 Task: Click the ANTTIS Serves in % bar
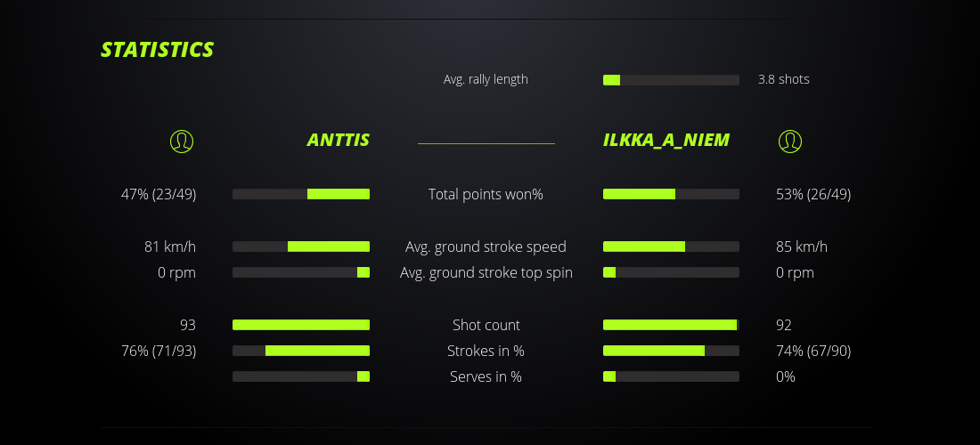(x=301, y=376)
